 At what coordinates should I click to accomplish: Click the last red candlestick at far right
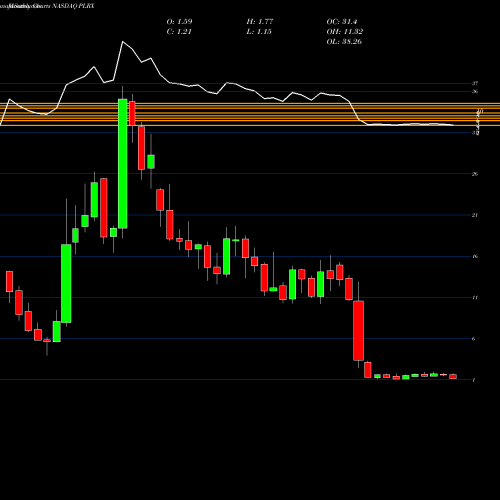click(x=453, y=376)
